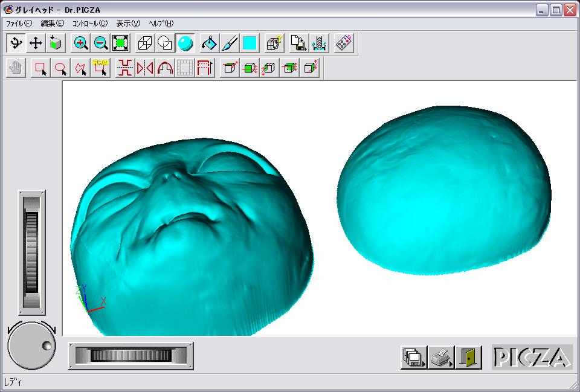Enable shaded cyan sphere rendering
This screenshot has width=580, height=392.
(185, 43)
